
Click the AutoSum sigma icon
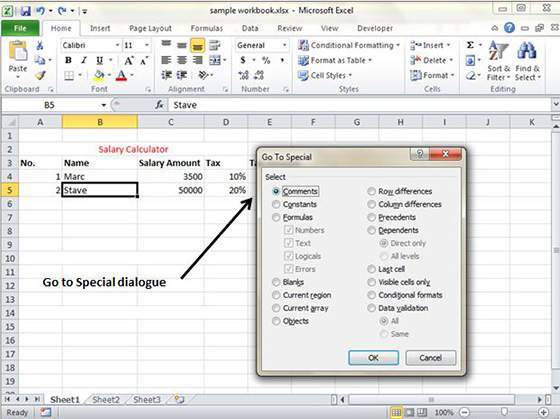click(x=470, y=45)
